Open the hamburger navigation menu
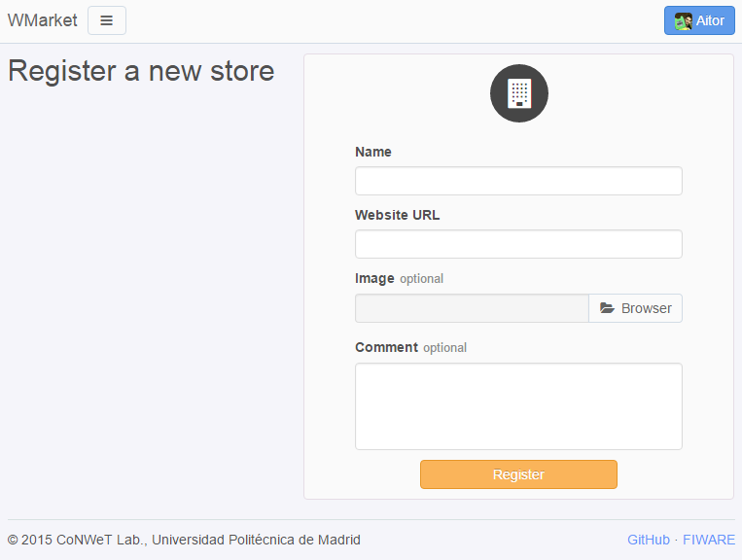 (107, 20)
